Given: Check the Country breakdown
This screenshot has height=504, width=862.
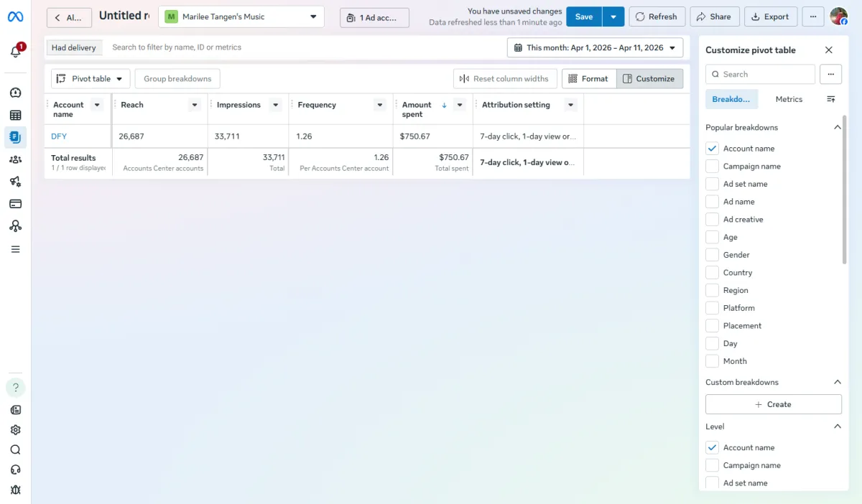Looking at the screenshot, I should [x=712, y=273].
